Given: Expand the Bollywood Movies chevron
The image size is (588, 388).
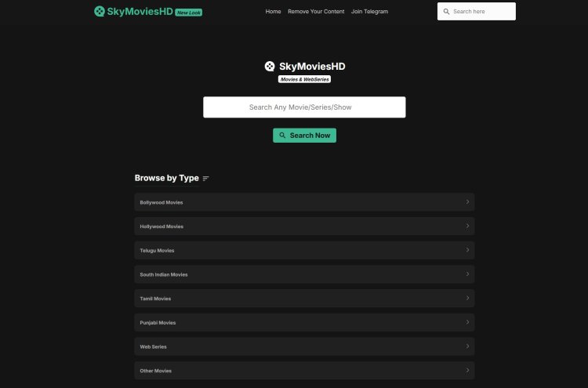Looking at the screenshot, I should coord(467,202).
